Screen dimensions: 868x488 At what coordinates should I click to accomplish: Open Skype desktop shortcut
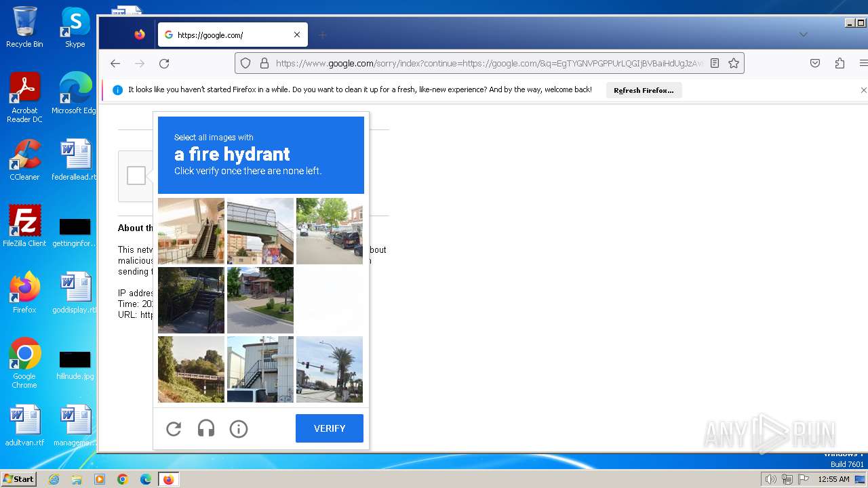(75, 27)
